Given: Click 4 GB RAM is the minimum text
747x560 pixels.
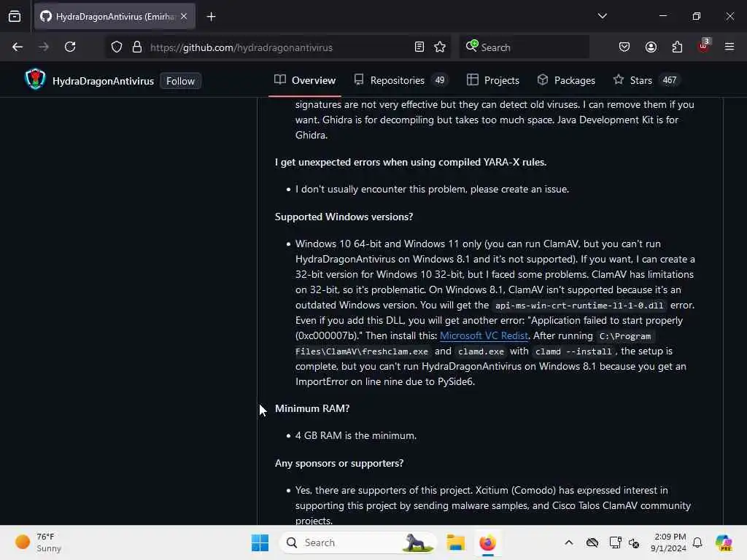Looking at the screenshot, I should pos(356,436).
